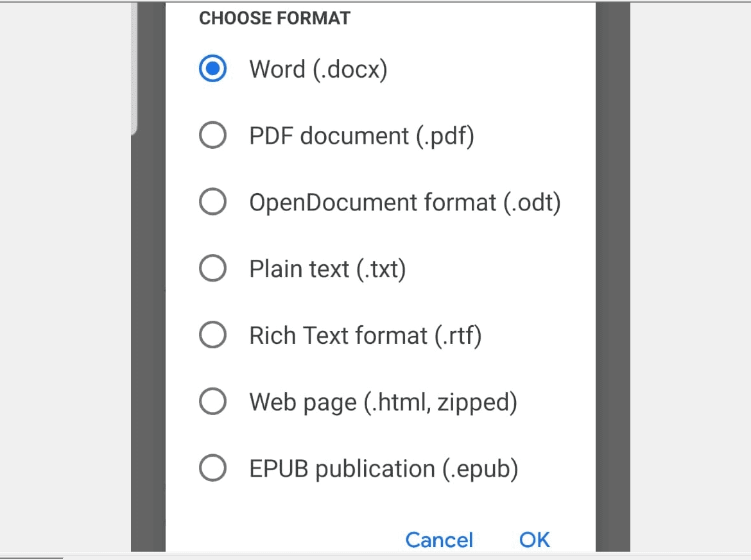The height and width of the screenshot is (560, 751).
Task: Choose EPUB publication (.epub) export
Action: pos(212,468)
